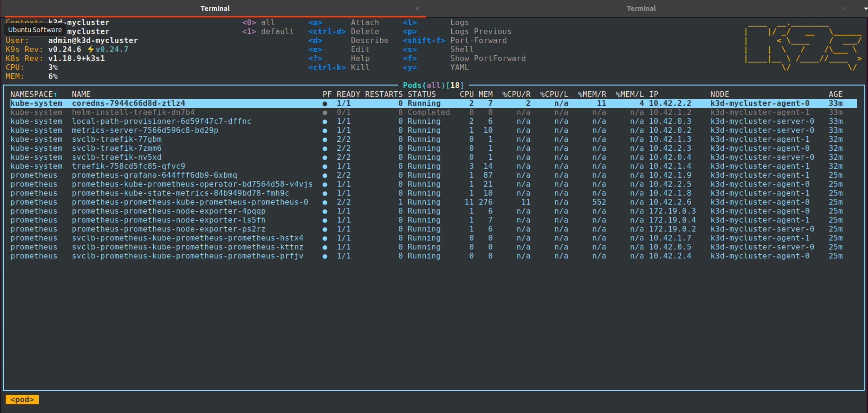Click the K9s Rev v0.24.6 value
The image size is (868, 413).
[x=64, y=49]
